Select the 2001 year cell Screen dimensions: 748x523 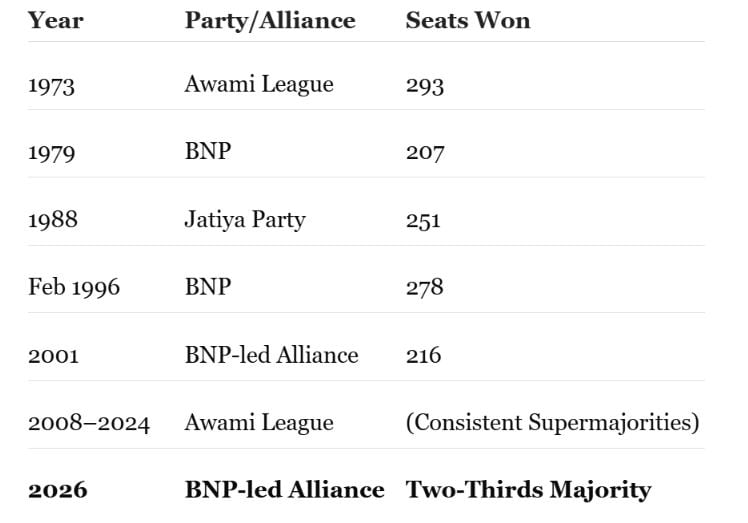(52, 355)
